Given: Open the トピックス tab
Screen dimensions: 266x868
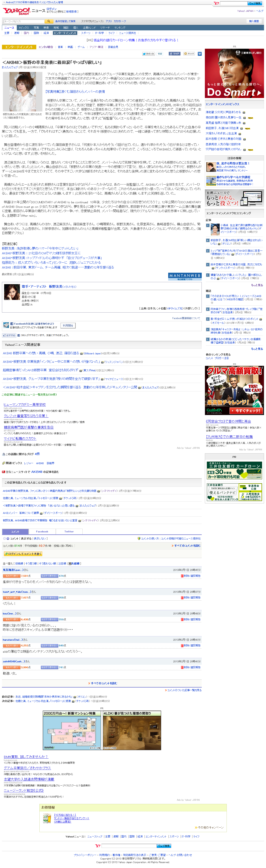Looking at the screenshot, I should pos(24,28).
